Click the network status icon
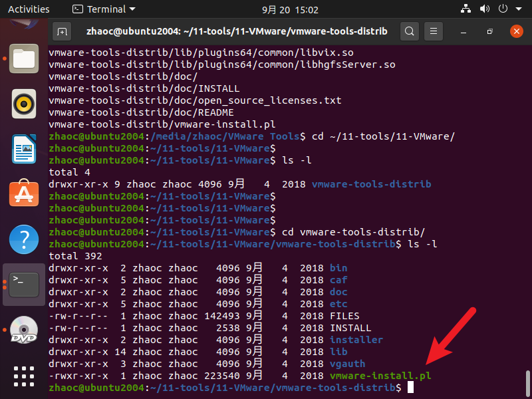Image resolution: width=532 pixels, height=399 pixels. pos(465,9)
